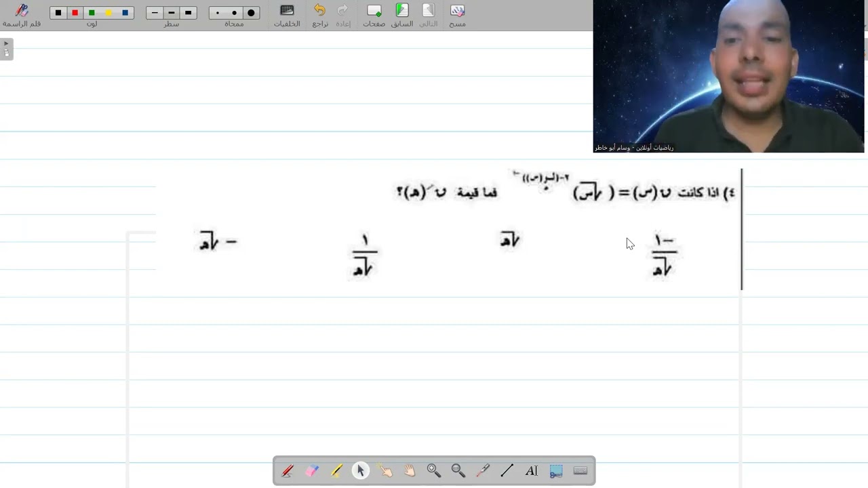Pick the black pen color

pos(58,13)
